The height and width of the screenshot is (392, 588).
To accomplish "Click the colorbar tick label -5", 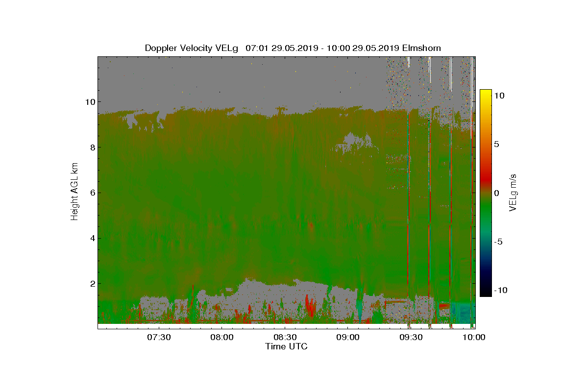I will tap(499, 242).
